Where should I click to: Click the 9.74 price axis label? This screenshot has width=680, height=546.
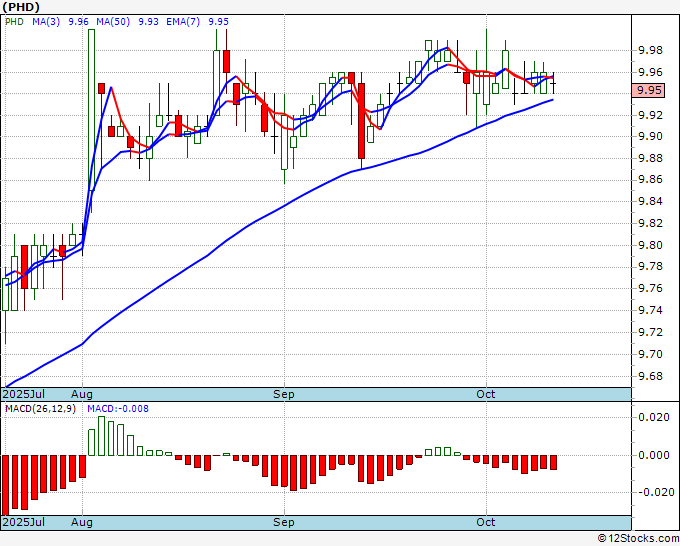tap(651, 311)
